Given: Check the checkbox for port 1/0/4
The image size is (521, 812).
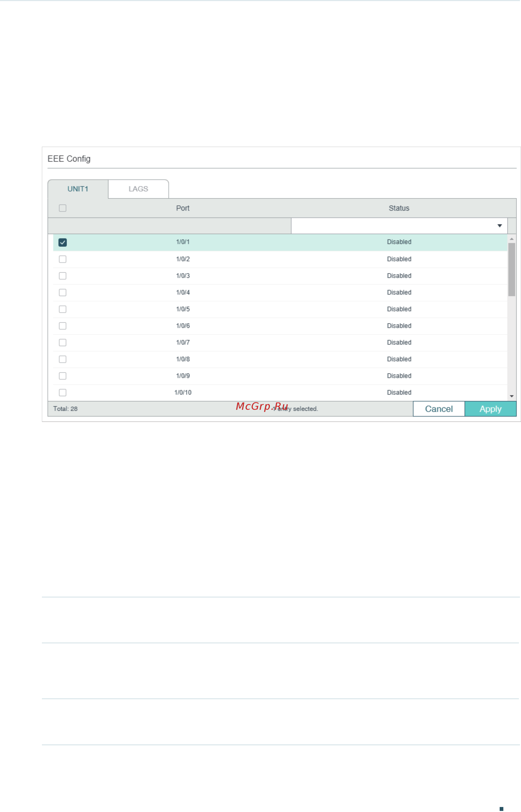Looking at the screenshot, I should click(62, 292).
